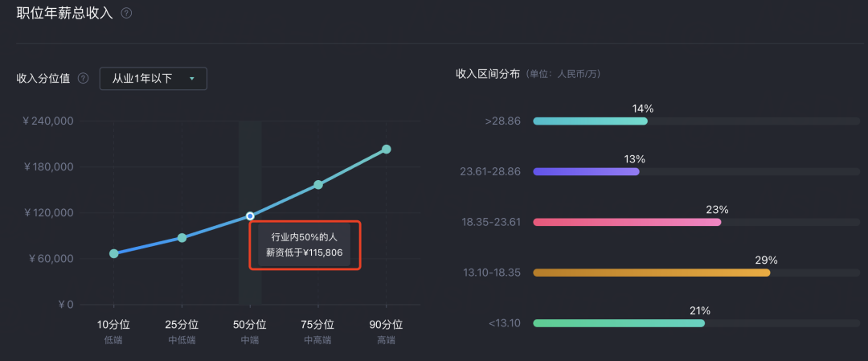Click the 13.10-18.35 orange distribution bar

pos(652,273)
